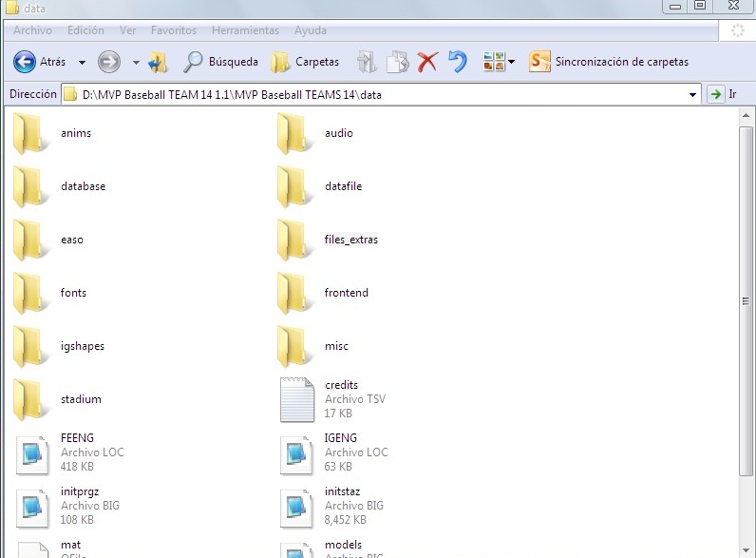756x558 pixels.
Task: Expand the Atrás history dropdown arrow
Action: tap(82, 63)
